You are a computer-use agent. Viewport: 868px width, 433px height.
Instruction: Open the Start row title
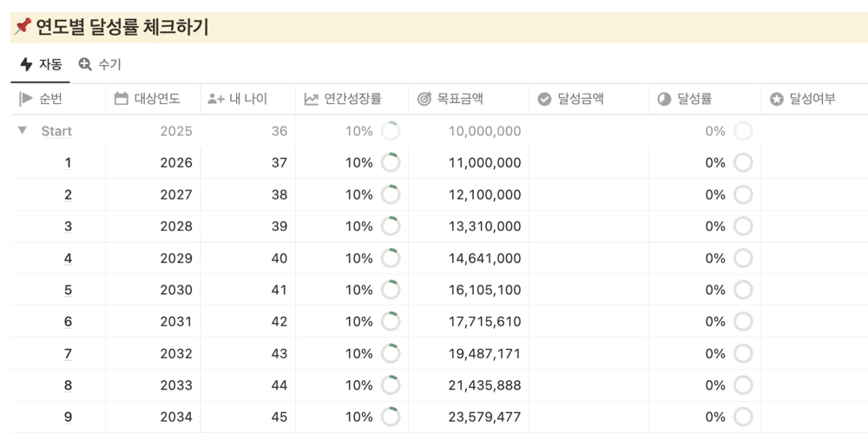point(56,131)
